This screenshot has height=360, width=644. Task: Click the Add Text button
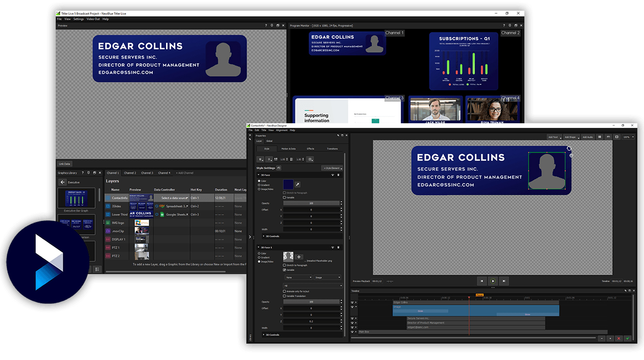point(554,137)
